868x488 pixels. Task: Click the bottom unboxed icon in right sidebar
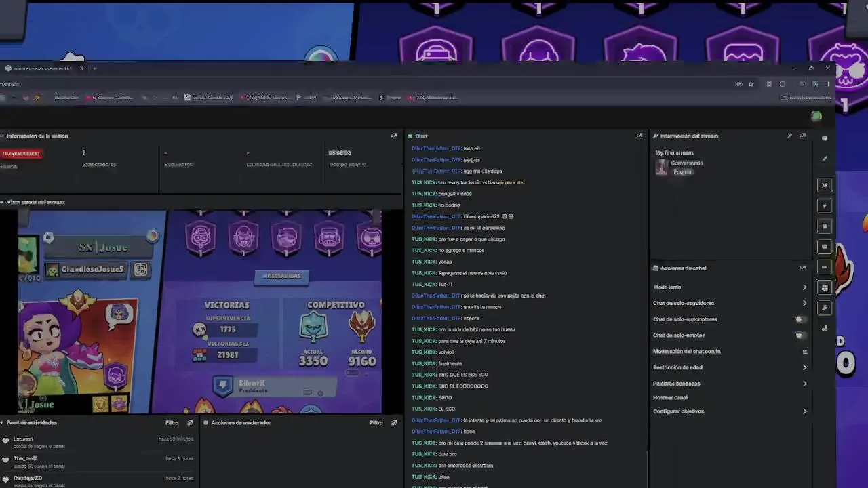point(825,328)
